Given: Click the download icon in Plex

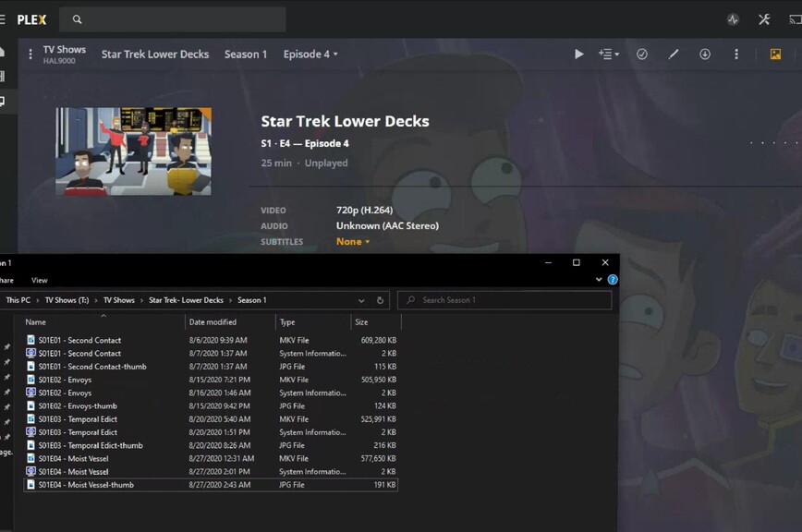Looking at the screenshot, I should click(705, 54).
